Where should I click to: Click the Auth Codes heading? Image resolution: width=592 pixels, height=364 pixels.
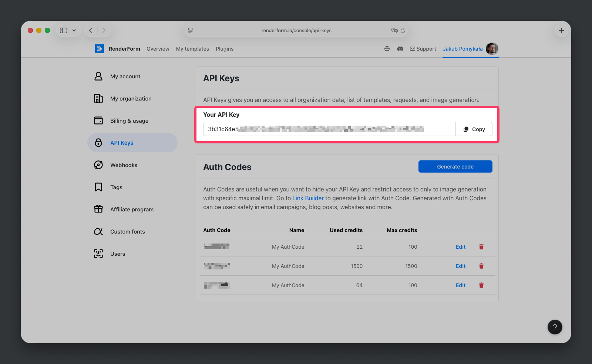coord(227,167)
